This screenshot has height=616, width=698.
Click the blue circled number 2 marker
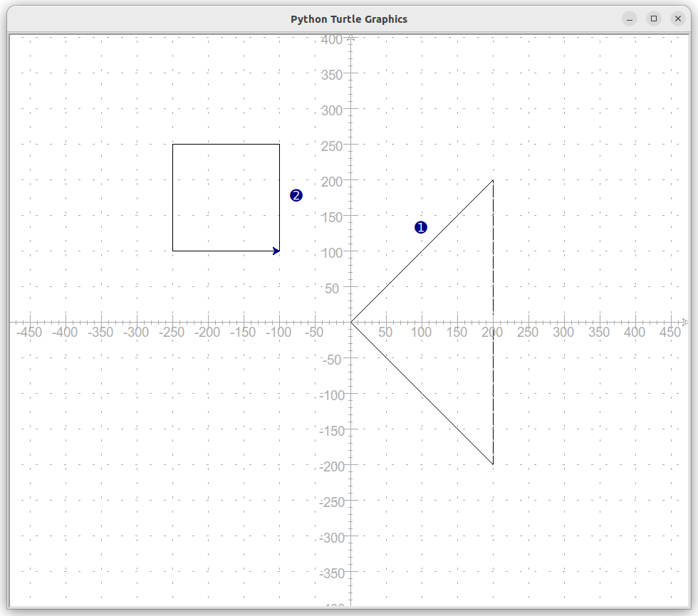pyautogui.click(x=296, y=195)
